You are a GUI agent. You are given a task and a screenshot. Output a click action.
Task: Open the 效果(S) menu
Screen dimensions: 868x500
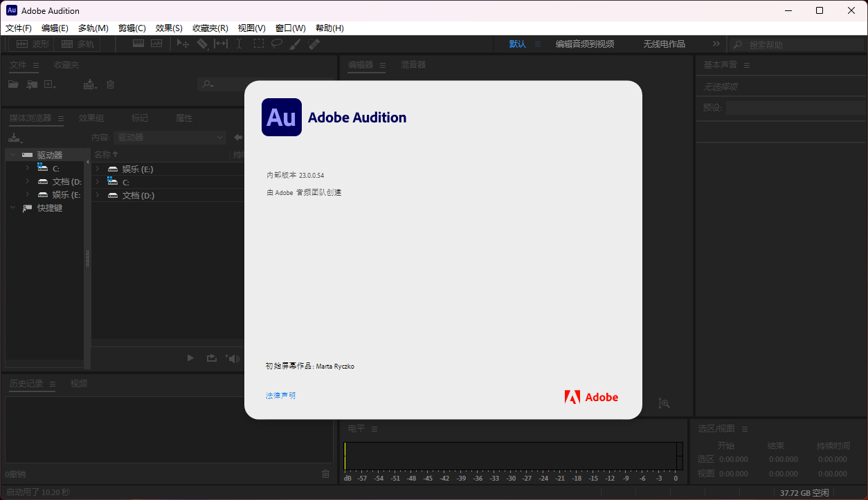click(169, 28)
